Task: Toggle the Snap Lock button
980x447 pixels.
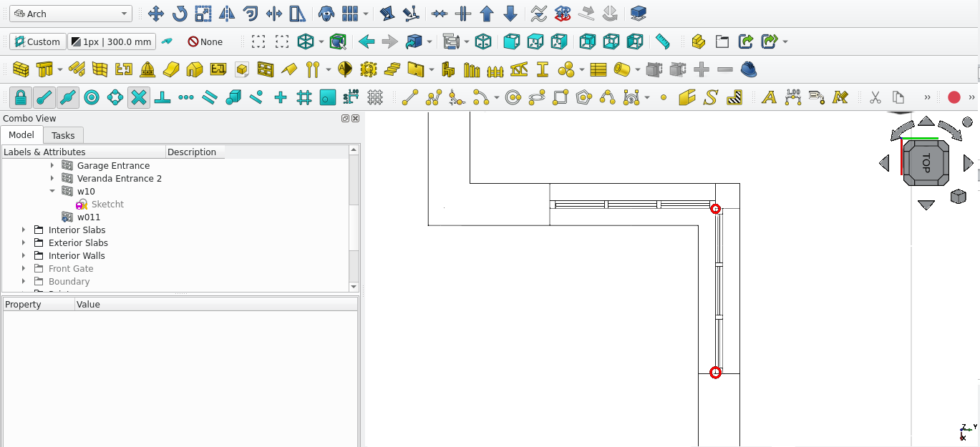Action: click(21, 97)
